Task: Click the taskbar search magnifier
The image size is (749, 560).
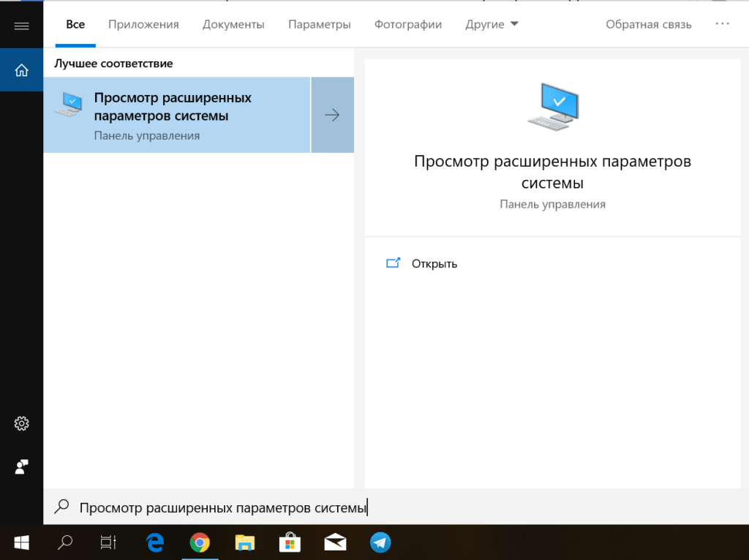Action: click(65, 542)
